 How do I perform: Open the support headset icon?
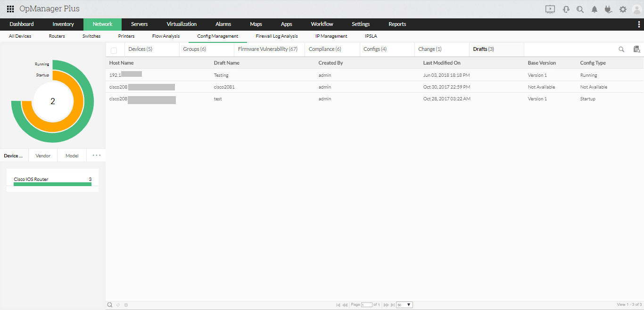click(565, 8)
